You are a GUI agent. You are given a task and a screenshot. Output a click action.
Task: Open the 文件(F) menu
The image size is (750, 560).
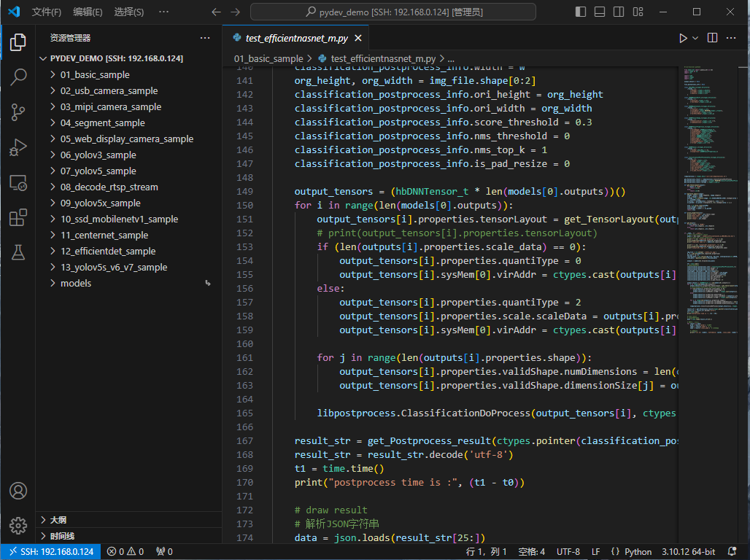pos(46,12)
